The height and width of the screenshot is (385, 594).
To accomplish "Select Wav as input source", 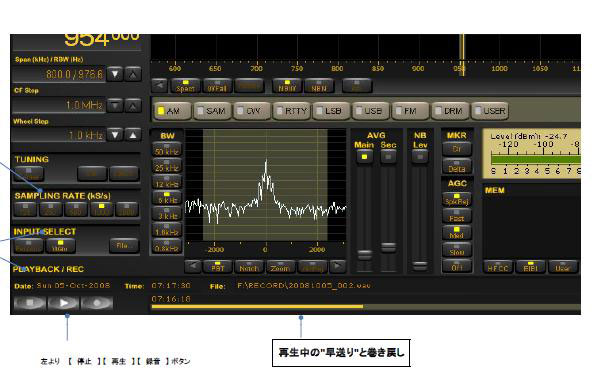I will 60,246.
